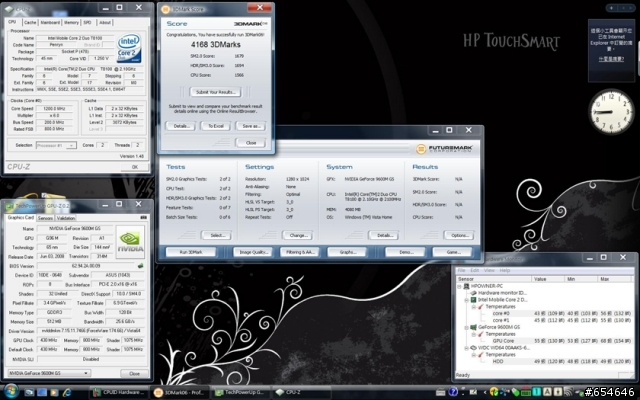The width and height of the screenshot is (640, 400).
Task: Open Image Quality in 3DMark06
Action: click(x=253, y=252)
